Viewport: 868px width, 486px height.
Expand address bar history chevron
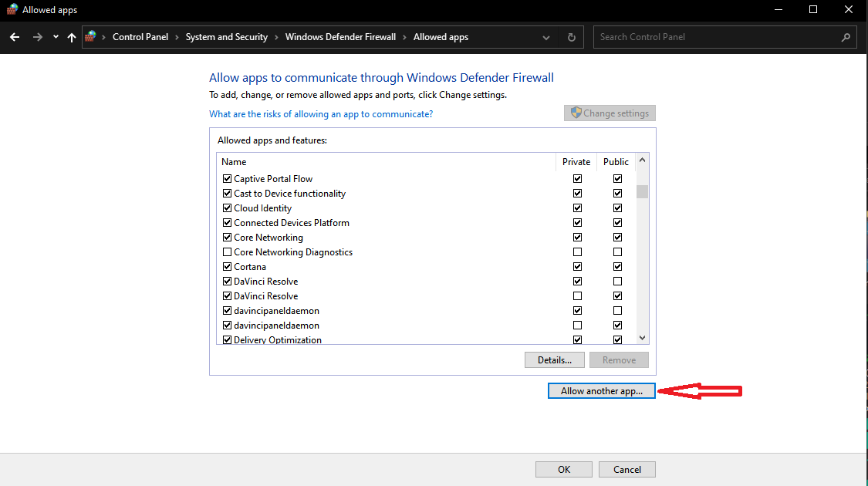pos(545,38)
